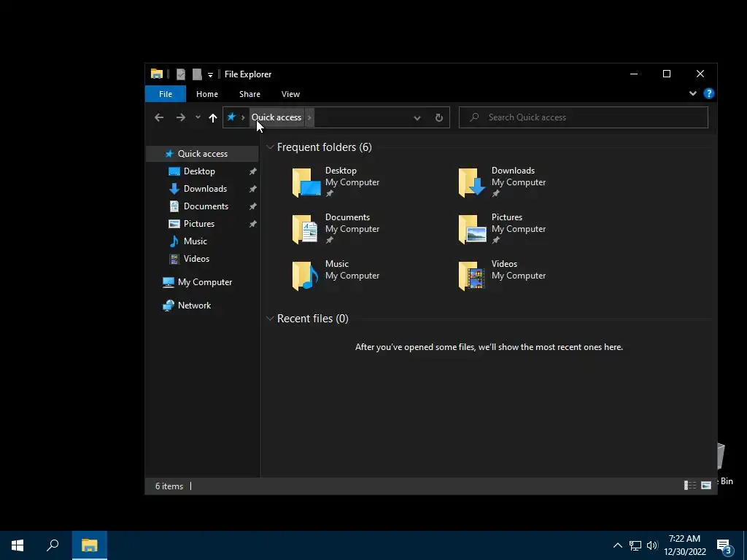Viewport: 747px width, 560px height.
Task: Expand the ribbon with the chevron
Action: 693,93
